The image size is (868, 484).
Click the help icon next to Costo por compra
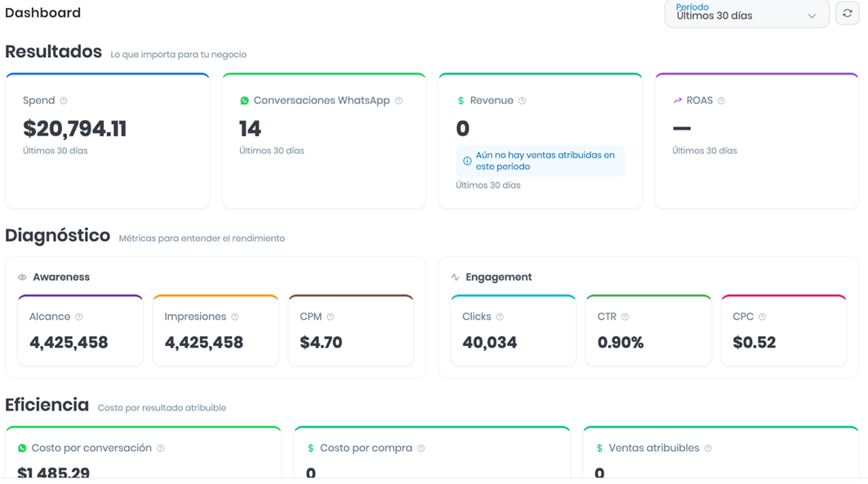(421, 448)
